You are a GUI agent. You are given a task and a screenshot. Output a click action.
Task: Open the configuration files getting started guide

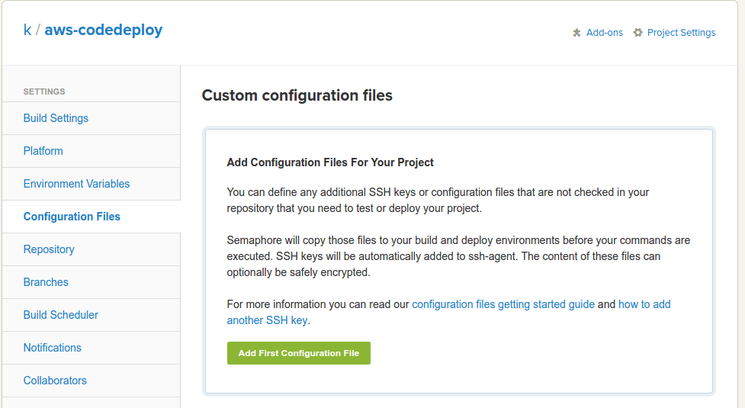click(x=503, y=304)
